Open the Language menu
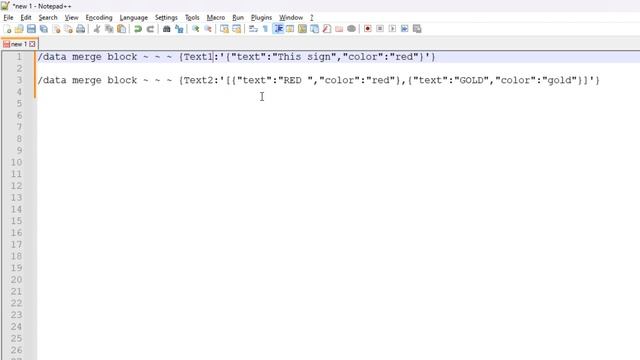 click(133, 18)
